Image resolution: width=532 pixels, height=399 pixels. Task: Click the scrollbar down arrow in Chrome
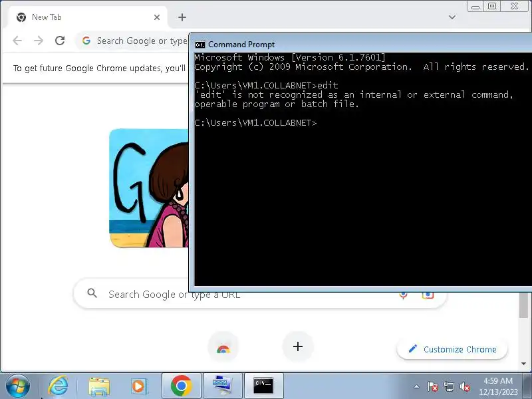(524, 364)
